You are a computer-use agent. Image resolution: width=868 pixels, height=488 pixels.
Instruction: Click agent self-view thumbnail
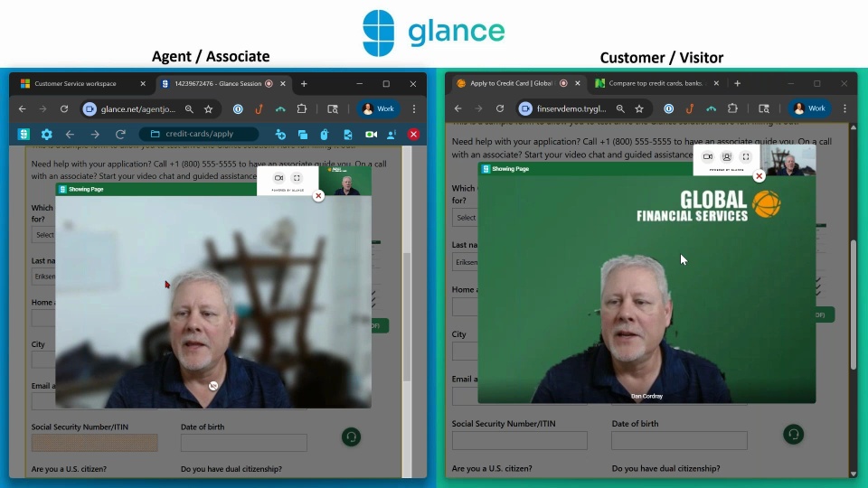point(346,181)
